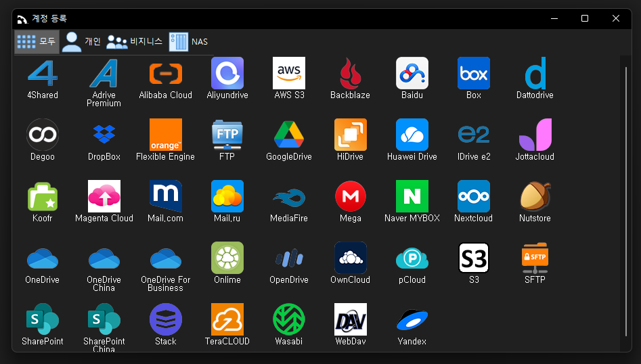This screenshot has height=364, width=641.
Task: Click the FTP folder icon
Action: [x=227, y=135]
